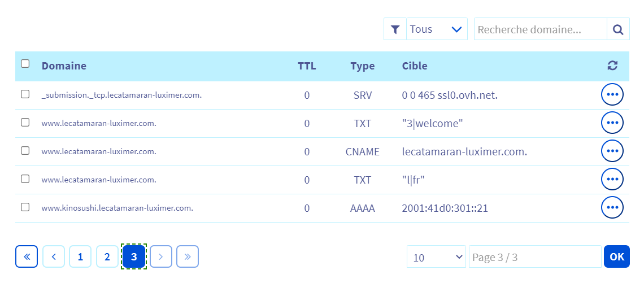Click the refresh icon in table header
This screenshot has width=644, height=283.
click(x=612, y=66)
